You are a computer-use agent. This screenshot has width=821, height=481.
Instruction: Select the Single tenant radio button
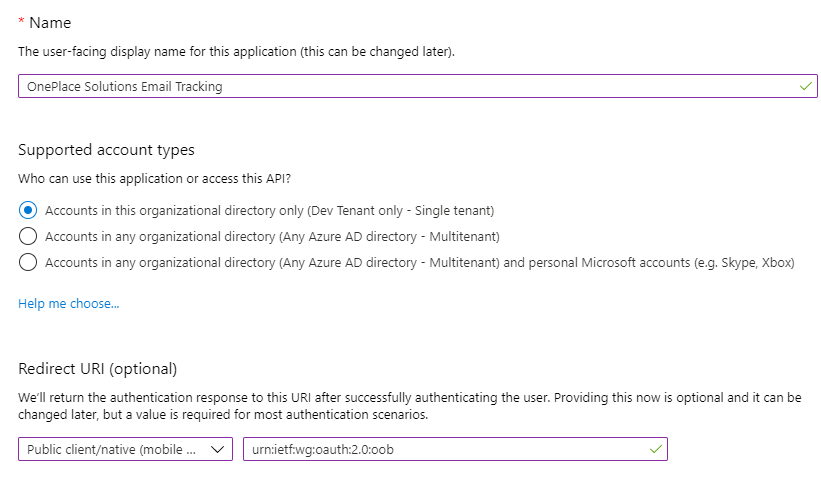(28, 210)
